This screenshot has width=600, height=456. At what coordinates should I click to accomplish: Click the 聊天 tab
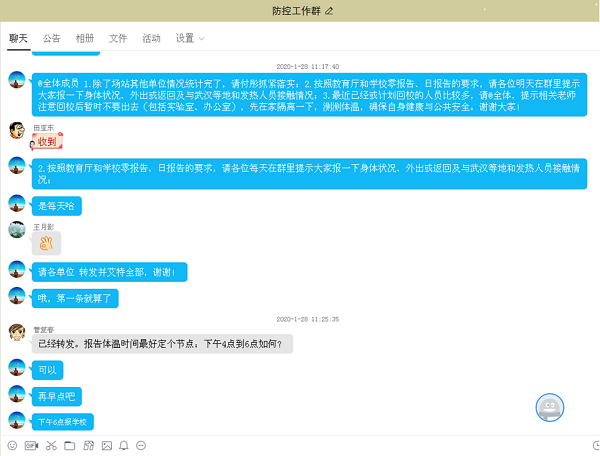click(x=18, y=38)
